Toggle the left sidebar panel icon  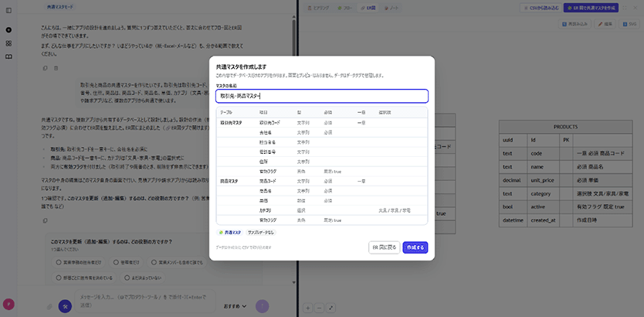[x=8, y=10]
